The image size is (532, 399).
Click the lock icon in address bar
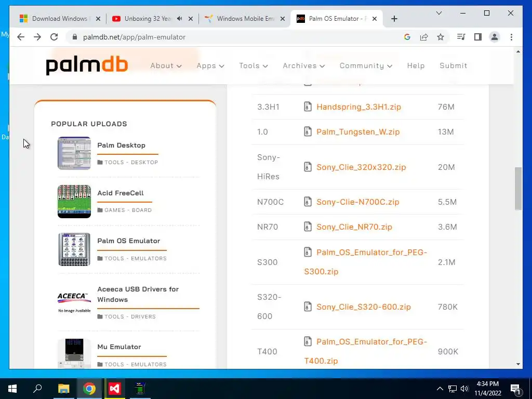(75, 37)
